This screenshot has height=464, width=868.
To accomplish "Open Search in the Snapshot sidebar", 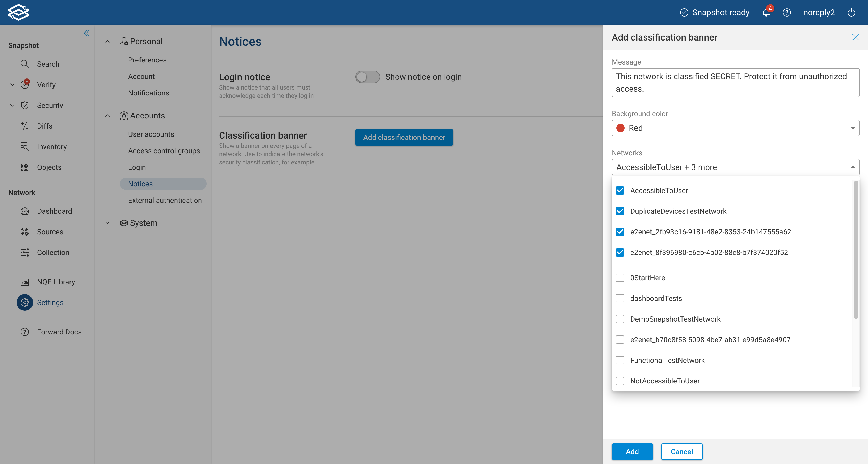I will [48, 64].
